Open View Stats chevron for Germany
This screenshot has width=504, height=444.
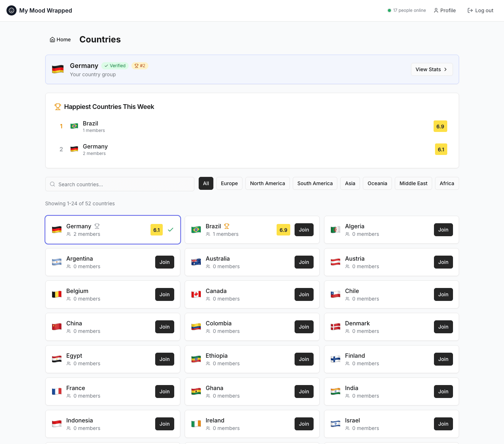pos(445,69)
